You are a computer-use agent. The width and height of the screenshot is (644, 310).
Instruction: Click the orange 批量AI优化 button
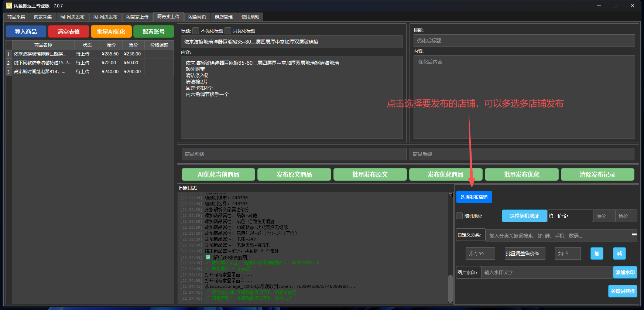111,31
